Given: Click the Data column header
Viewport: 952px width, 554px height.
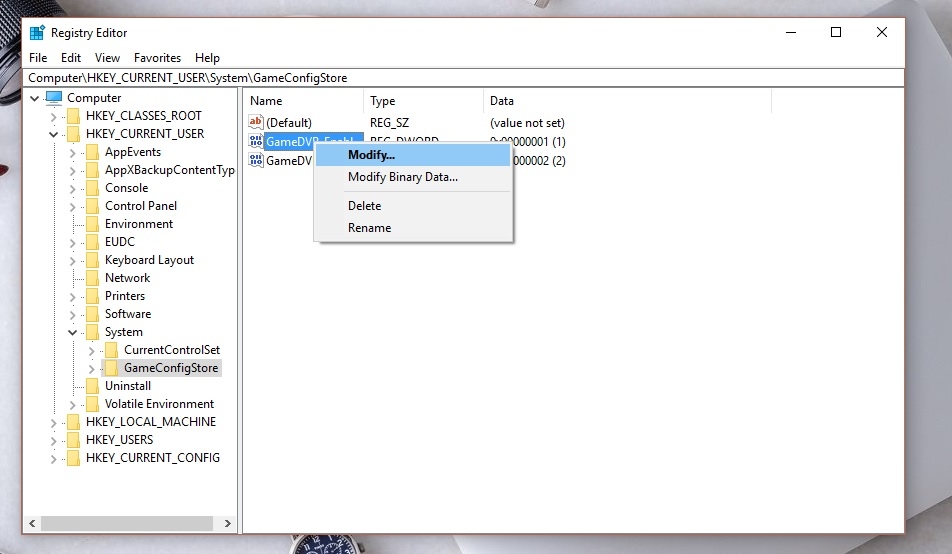Looking at the screenshot, I should pos(627,101).
